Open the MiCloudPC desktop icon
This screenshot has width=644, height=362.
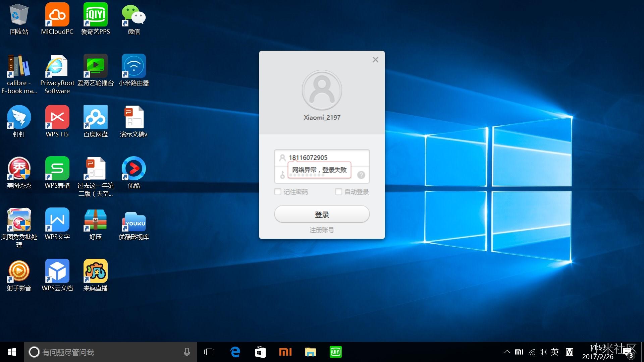[x=57, y=15]
